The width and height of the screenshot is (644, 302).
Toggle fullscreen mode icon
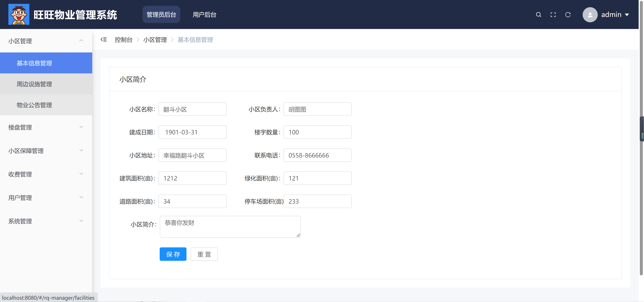click(x=553, y=14)
